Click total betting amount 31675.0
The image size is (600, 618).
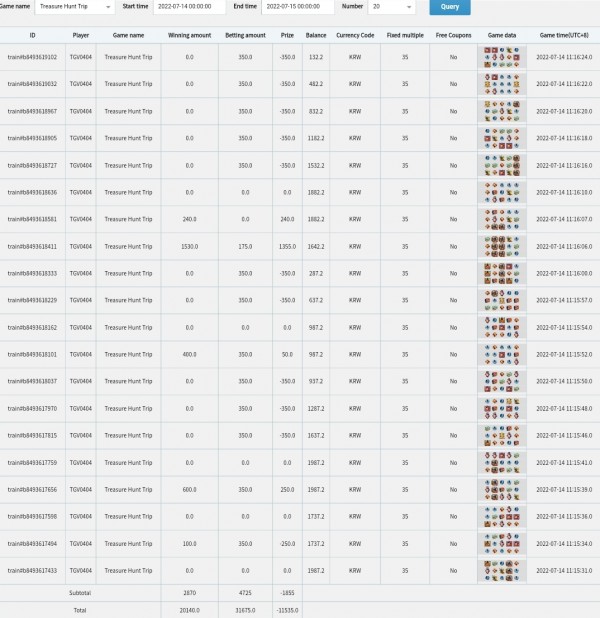245,610
